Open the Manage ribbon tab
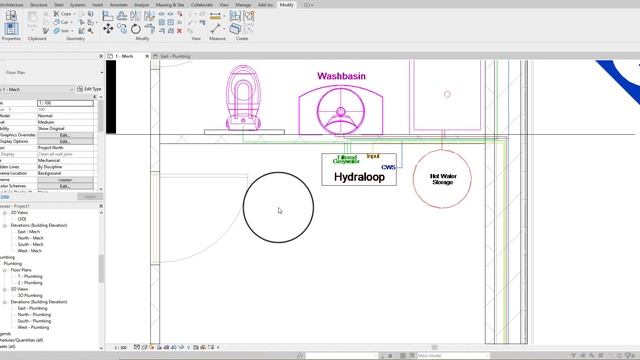The image size is (640, 360). pos(243,5)
